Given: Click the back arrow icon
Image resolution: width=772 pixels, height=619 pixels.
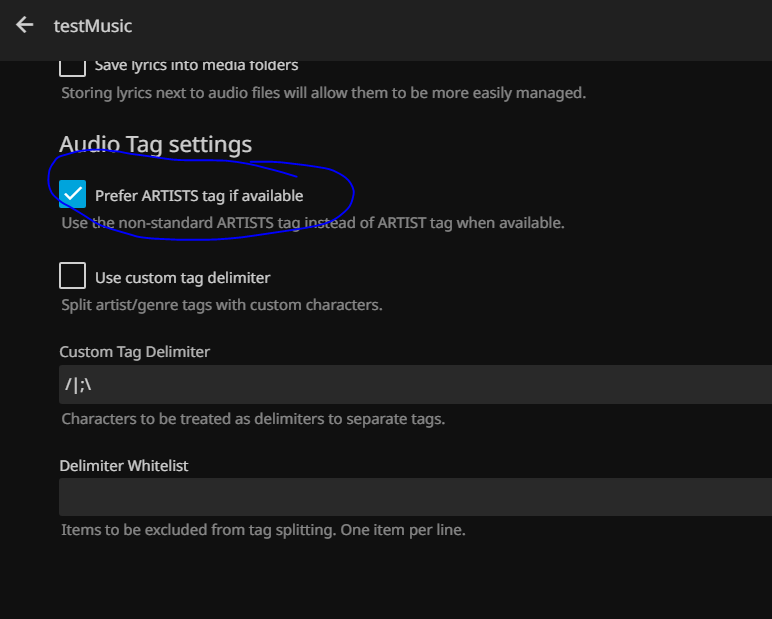Looking at the screenshot, I should click(25, 25).
